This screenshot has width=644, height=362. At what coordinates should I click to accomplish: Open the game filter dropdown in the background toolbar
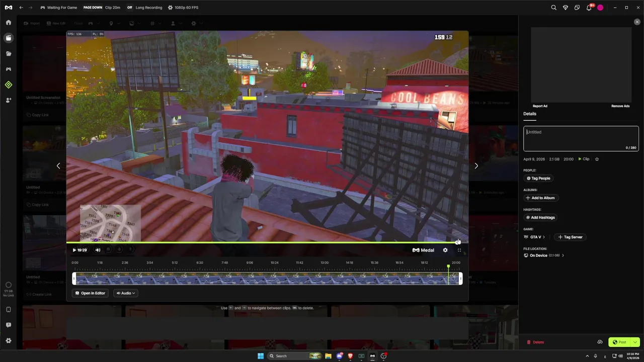94,23
